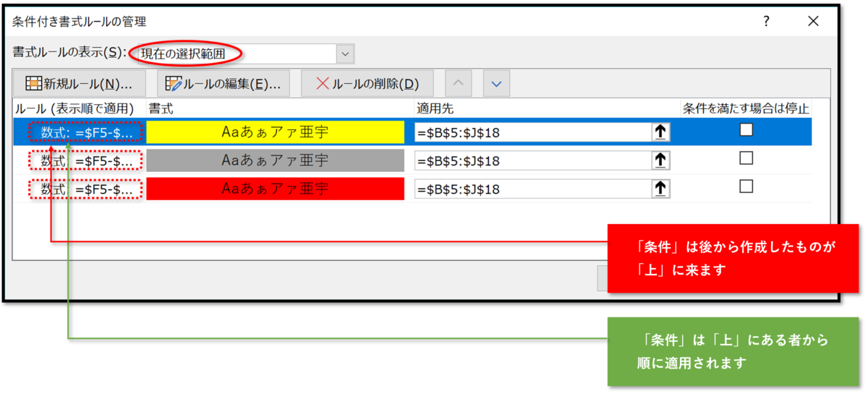Click the ルールの削除(D) button

[367, 83]
